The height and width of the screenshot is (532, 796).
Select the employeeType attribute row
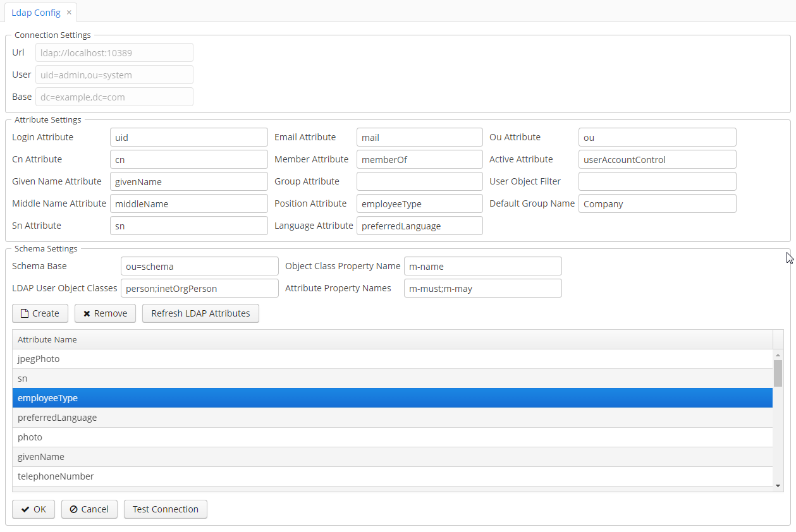point(393,398)
